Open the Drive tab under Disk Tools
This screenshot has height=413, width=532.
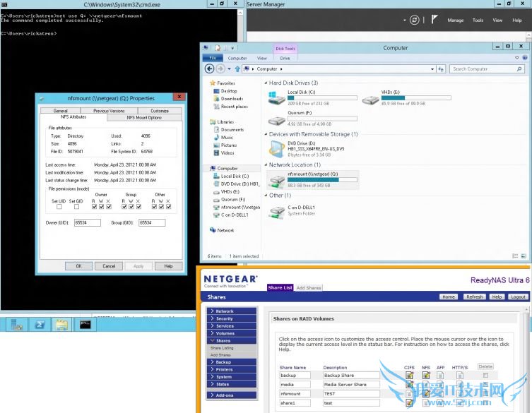pos(285,59)
